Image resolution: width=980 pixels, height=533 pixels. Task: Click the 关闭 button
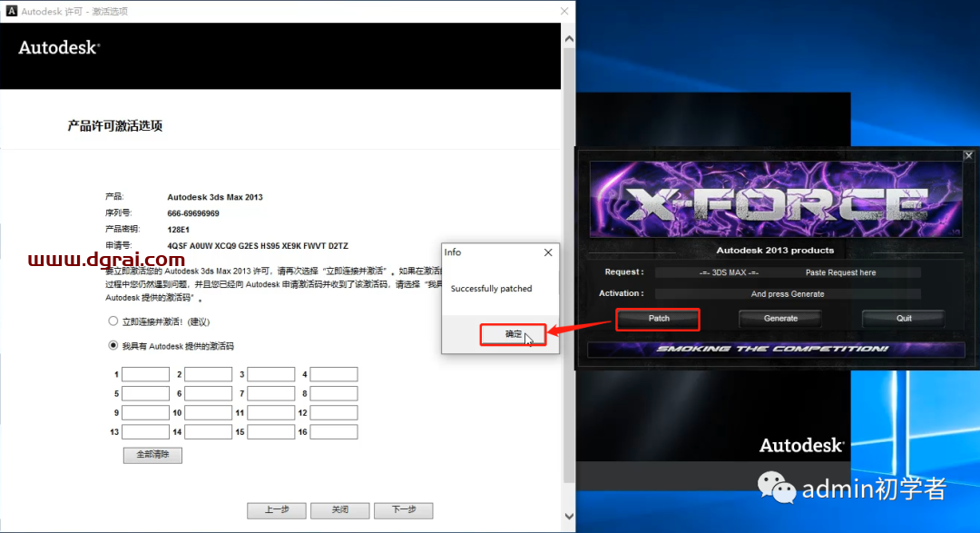pos(340,510)
